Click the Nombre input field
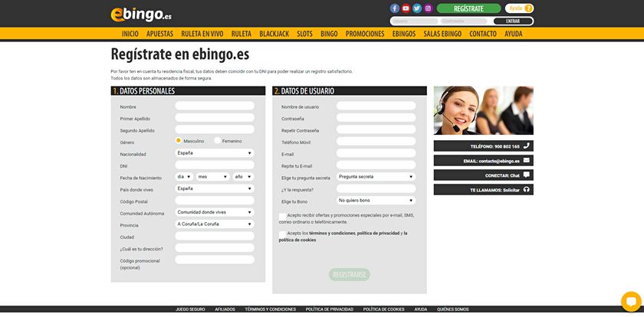This screenshot has height=317, width=644. (x=215, y=106)
